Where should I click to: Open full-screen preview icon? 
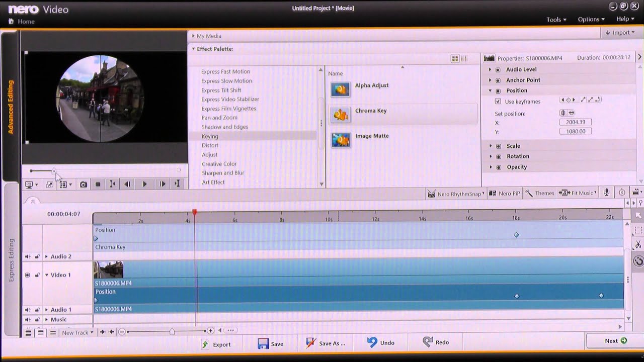pyautogui.click(x=49, y=185)
